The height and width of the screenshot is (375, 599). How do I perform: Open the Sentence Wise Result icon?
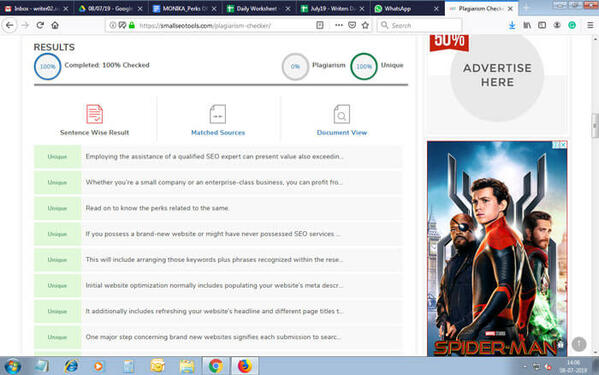pos(94,114)
